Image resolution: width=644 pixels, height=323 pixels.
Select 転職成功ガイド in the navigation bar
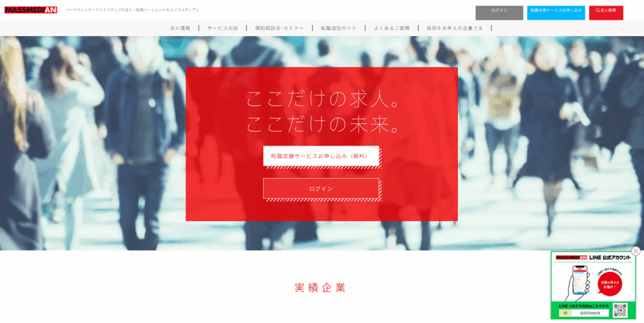338,28
